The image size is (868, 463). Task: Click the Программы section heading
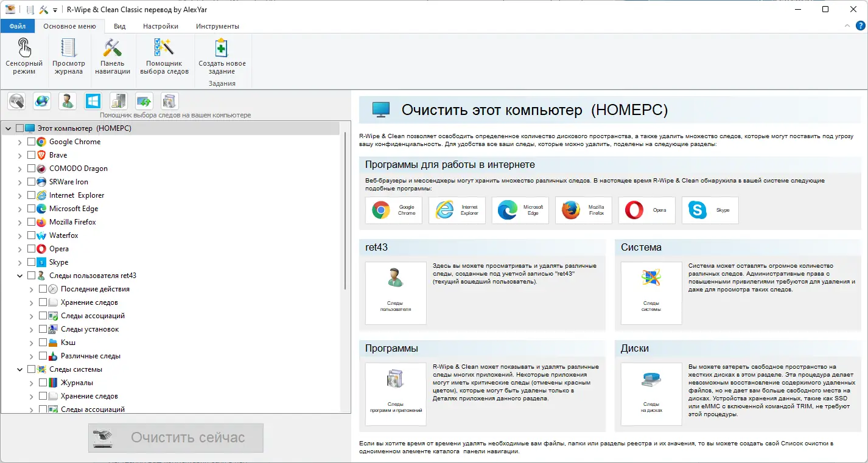tap(391, 349)
